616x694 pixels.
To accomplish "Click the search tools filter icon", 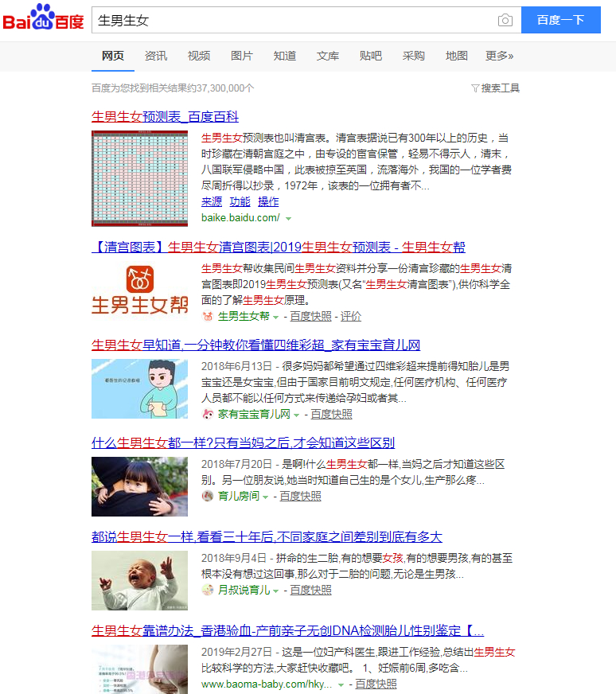I will pyautogui.click(x=475, y=88).
